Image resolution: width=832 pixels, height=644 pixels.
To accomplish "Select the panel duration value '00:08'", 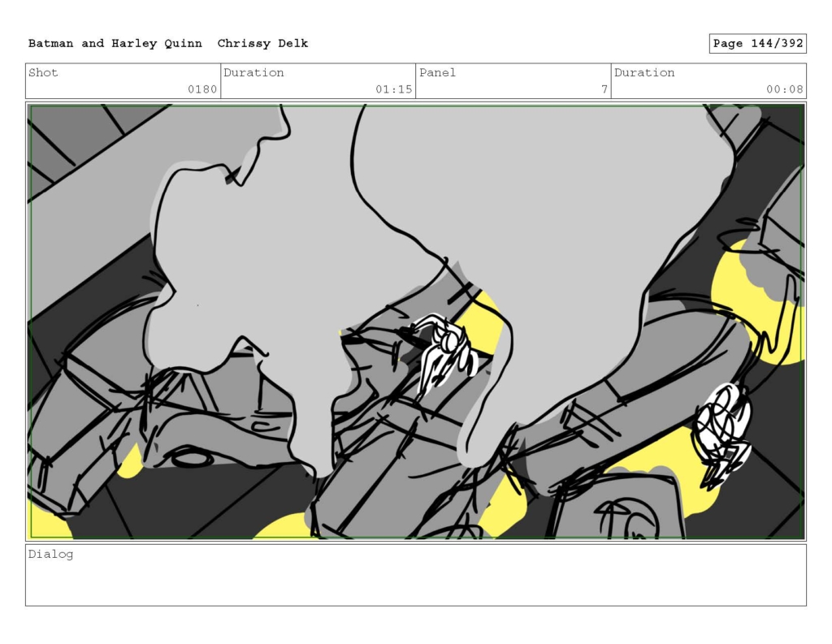I will tap(784, 89).
